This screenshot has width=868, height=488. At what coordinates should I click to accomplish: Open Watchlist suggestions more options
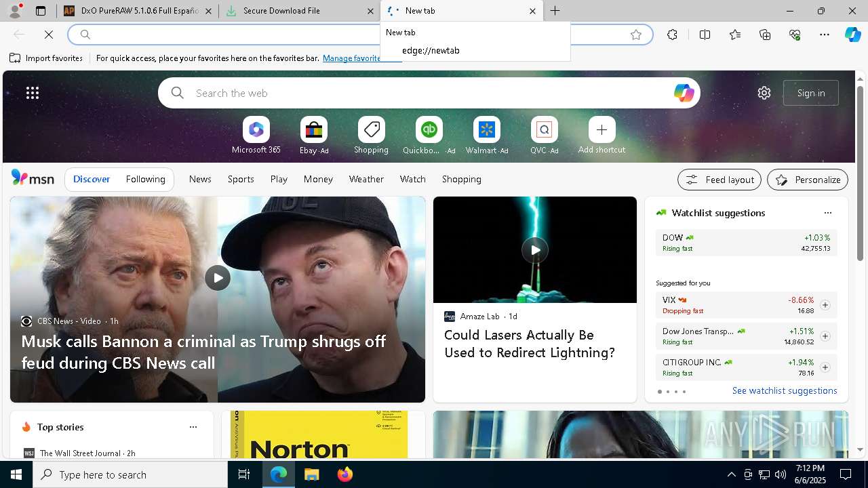point(827,213)
